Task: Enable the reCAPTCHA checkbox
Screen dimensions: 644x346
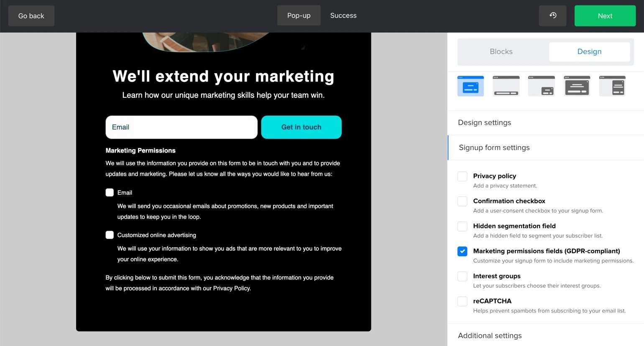Action: pos(462,301)
